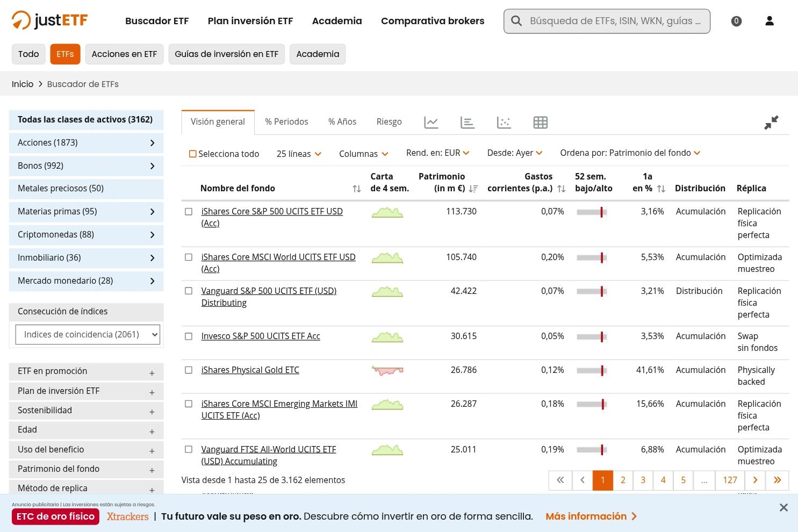Open the user account profile icon
798x532 pixels.
[770, 21]
